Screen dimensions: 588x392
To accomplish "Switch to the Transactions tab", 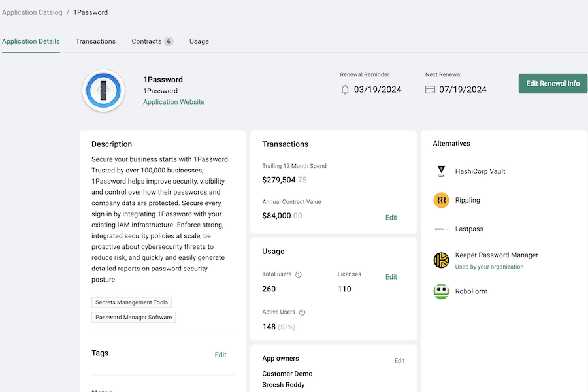I will [x=95, y=41].
